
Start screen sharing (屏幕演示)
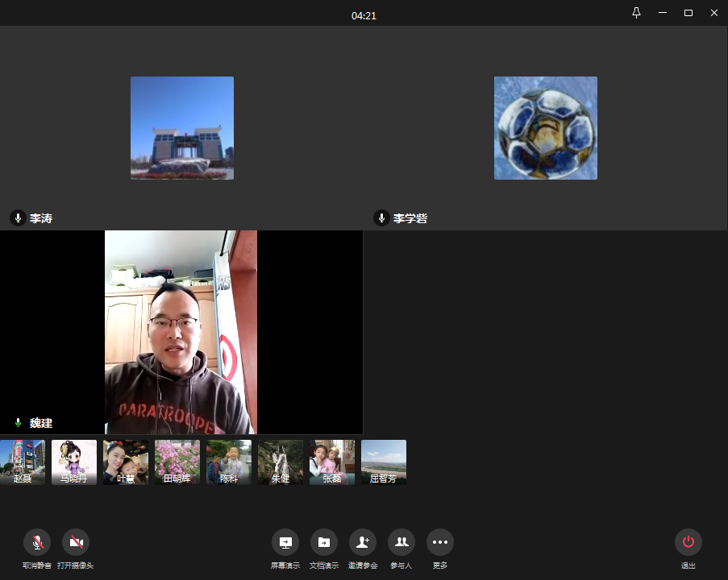[x=285, y=542]
